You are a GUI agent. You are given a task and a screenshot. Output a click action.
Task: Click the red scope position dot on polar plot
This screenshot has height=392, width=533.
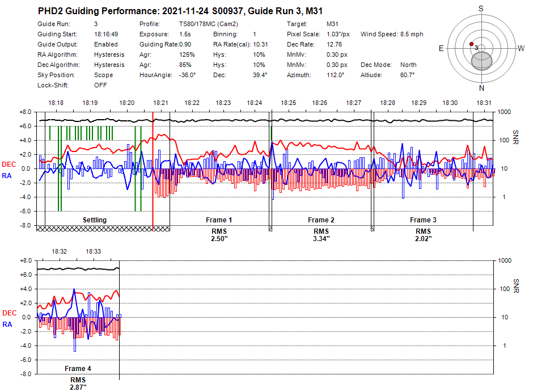coord(471,44)
